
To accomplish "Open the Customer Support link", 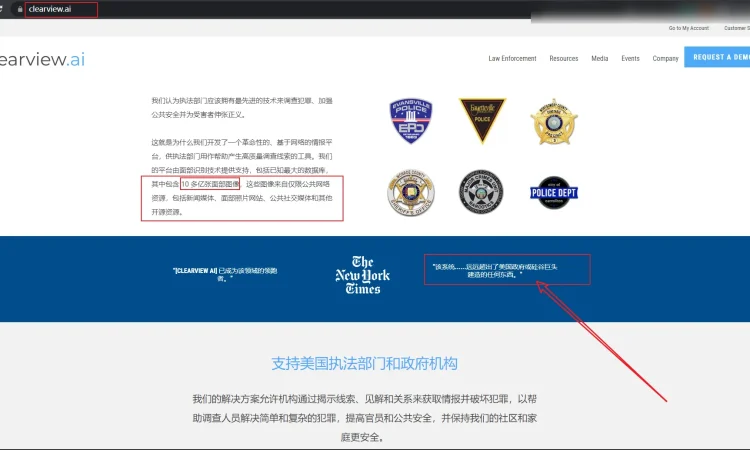I will [735, 28].
